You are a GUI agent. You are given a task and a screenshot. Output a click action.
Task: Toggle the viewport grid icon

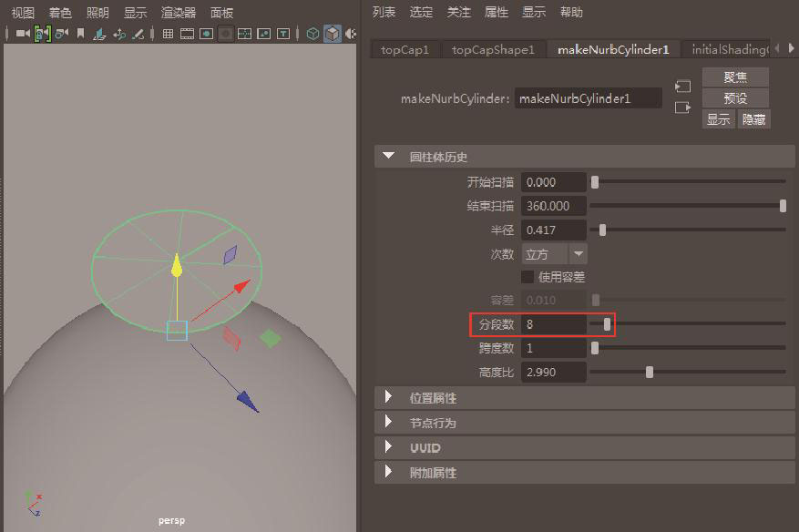point(168,34)
